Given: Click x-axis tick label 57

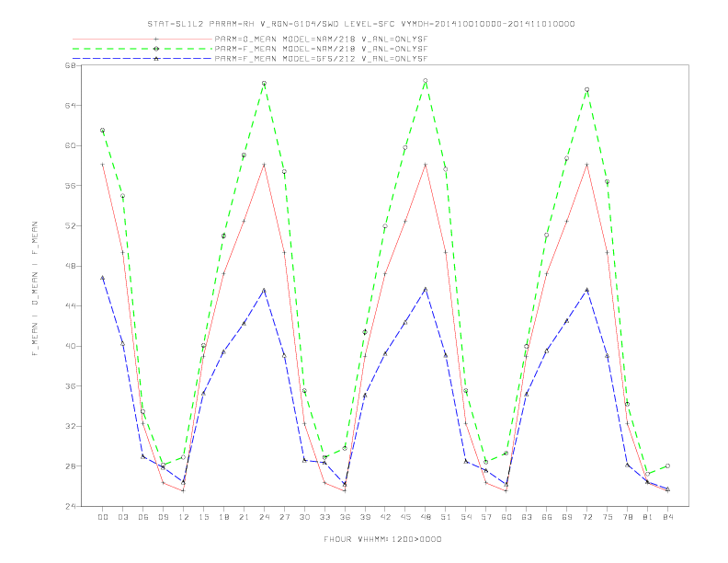Looking at the screenshot, I should [x=486, y=517].
